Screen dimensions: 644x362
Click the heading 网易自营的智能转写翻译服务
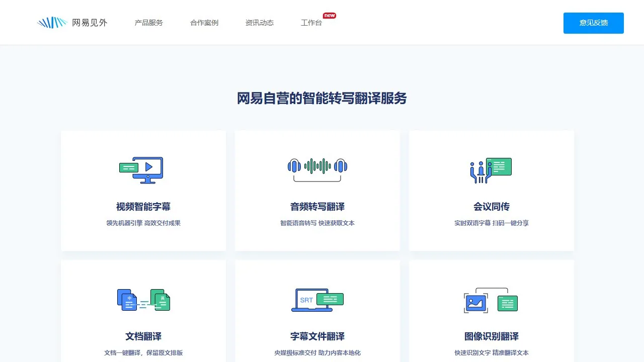[322, 99]
